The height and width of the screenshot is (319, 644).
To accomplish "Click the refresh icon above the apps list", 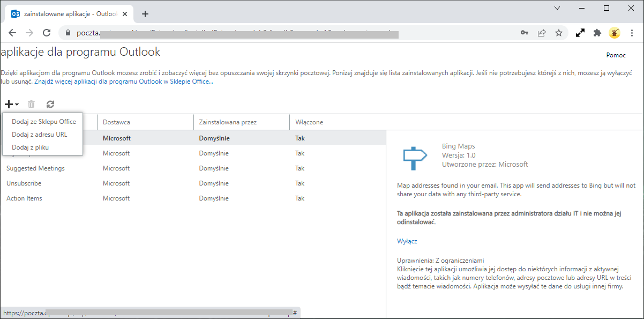I will 50,104.
